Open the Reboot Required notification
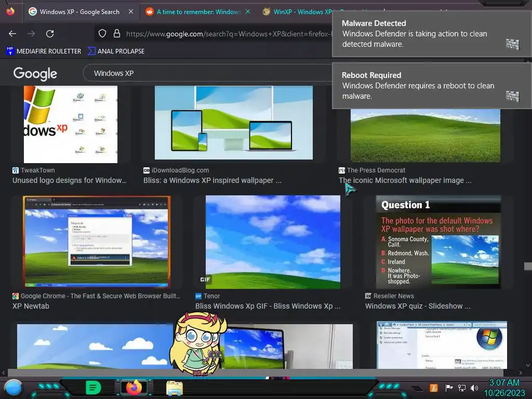532x399 pixels. click(431, 86)
